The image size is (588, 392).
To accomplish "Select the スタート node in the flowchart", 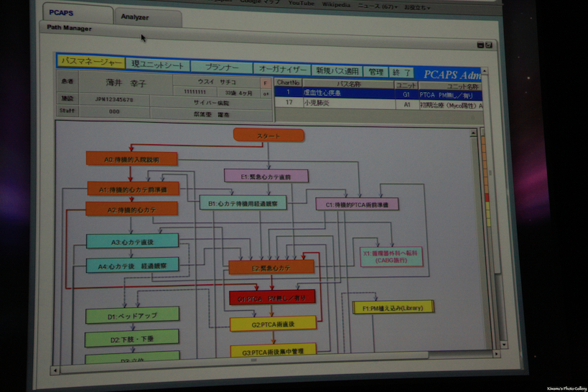I will tap(269, 135).
